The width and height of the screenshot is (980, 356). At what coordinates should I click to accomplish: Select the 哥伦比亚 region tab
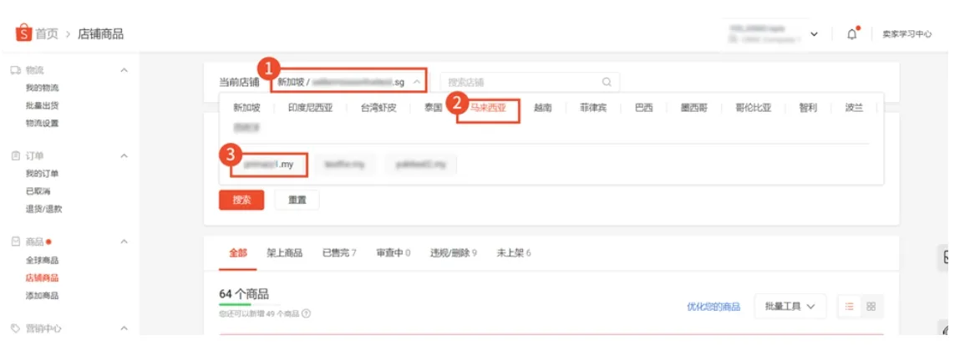point(754,108)
